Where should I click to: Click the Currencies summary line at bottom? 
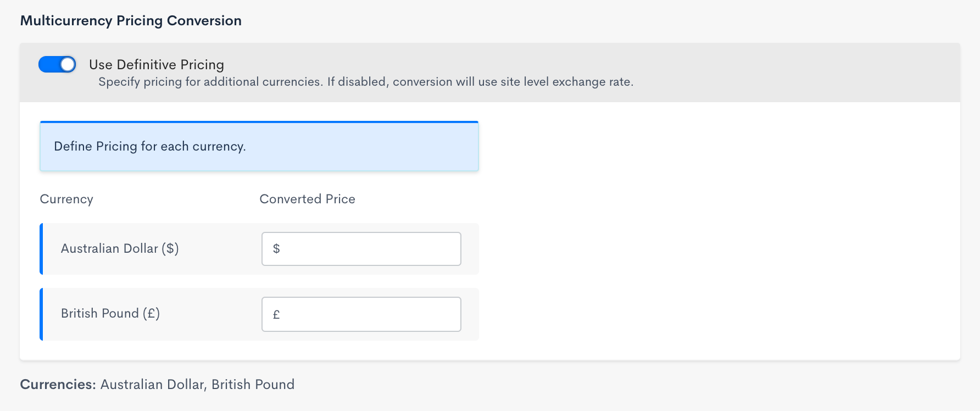157,384
